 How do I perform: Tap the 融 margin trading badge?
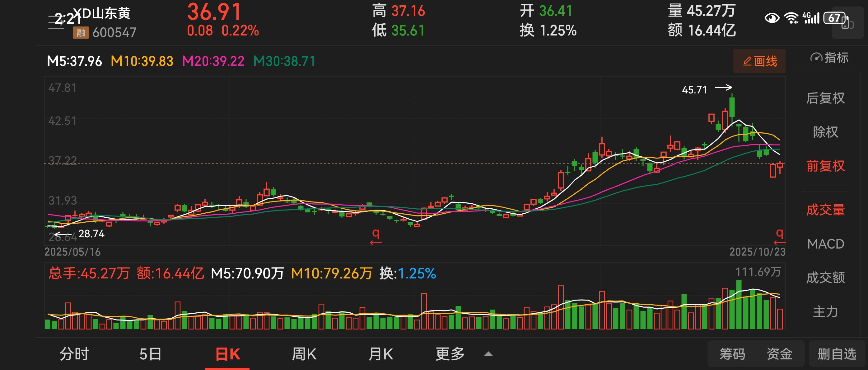81,33
